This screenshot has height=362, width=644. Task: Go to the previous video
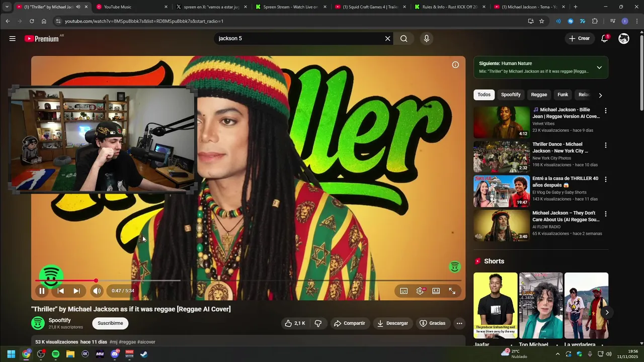[60, 291]
